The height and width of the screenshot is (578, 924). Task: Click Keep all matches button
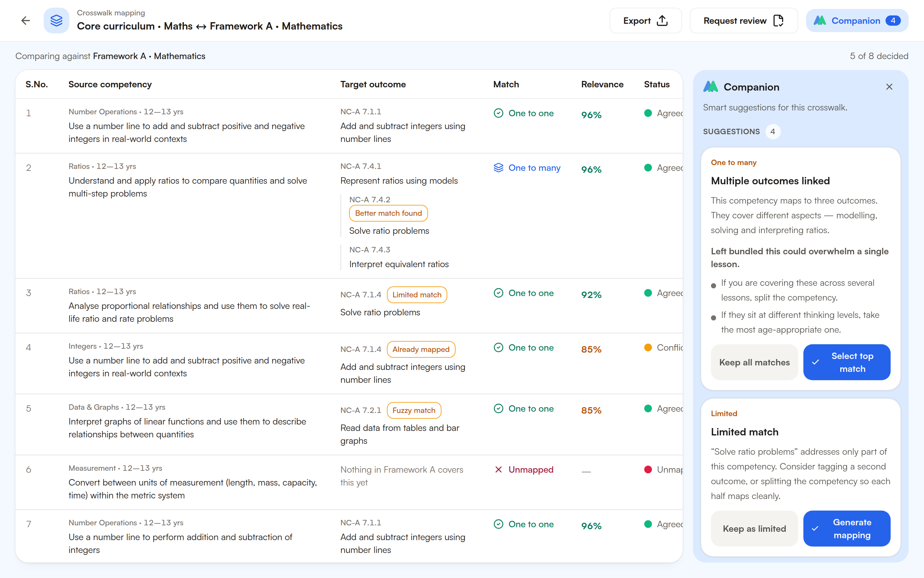tap(754, 363)
